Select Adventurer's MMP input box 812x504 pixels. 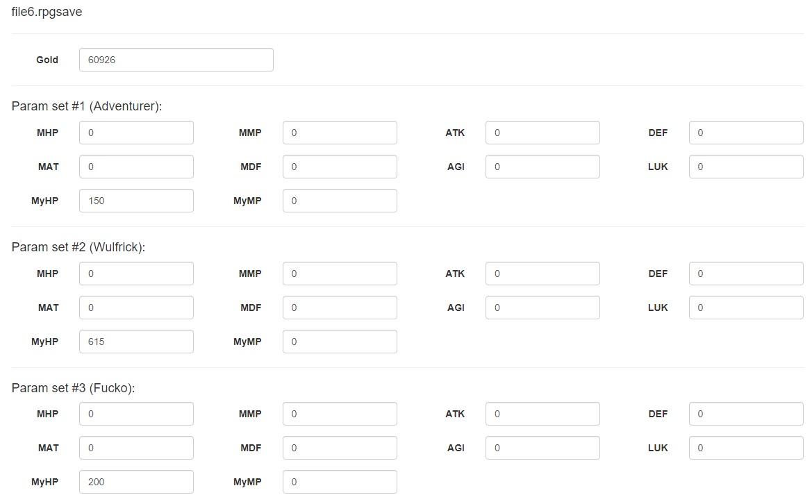point(340,133)
